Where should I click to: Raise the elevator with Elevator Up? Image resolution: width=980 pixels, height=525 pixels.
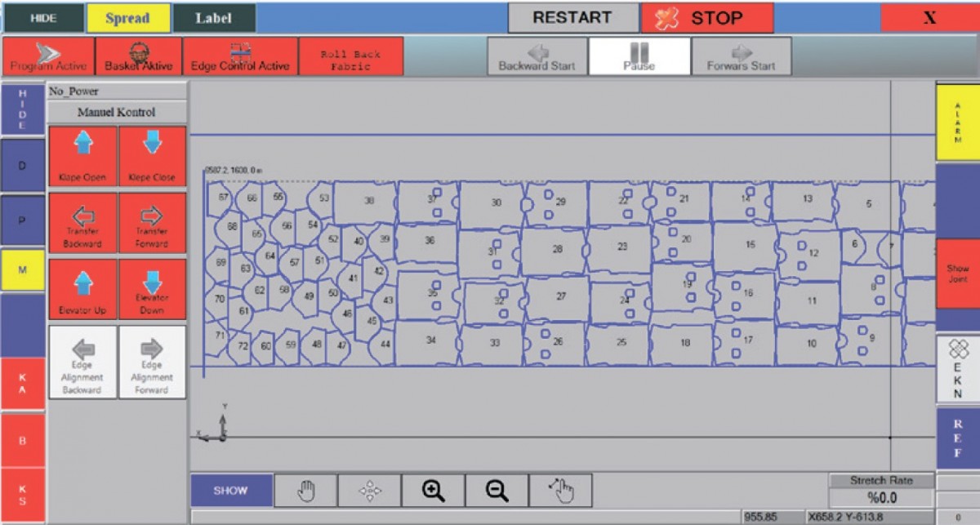[82, 284]
